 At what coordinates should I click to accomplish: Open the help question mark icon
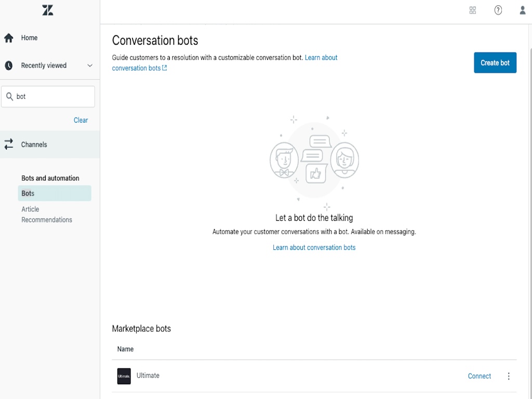[x=498, y=10]
